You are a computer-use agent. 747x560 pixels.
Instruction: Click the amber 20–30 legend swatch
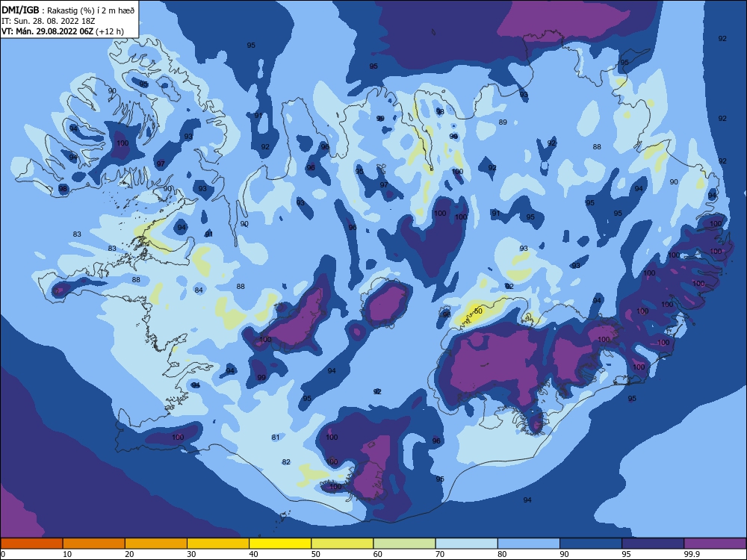(156, 544)
